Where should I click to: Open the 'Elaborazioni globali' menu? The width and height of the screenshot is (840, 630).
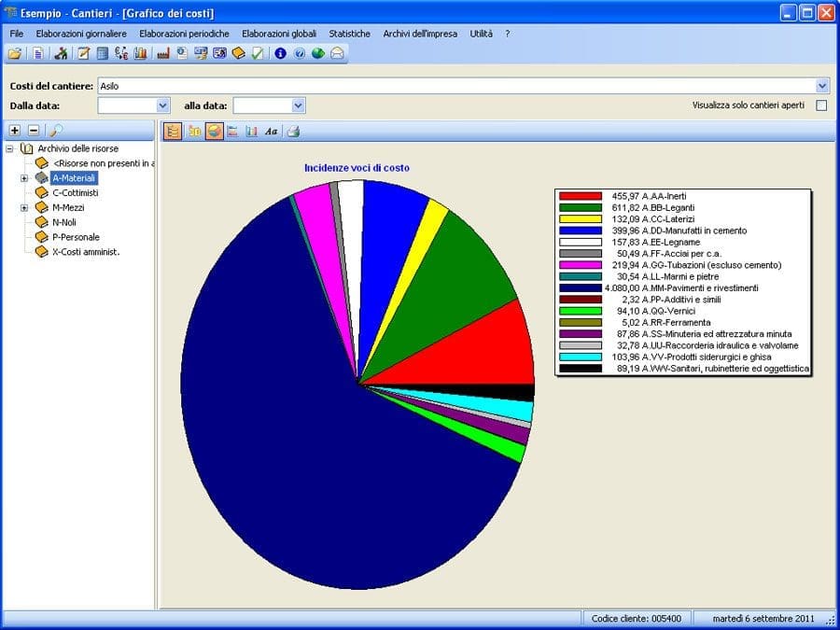[x=279, y=34]
